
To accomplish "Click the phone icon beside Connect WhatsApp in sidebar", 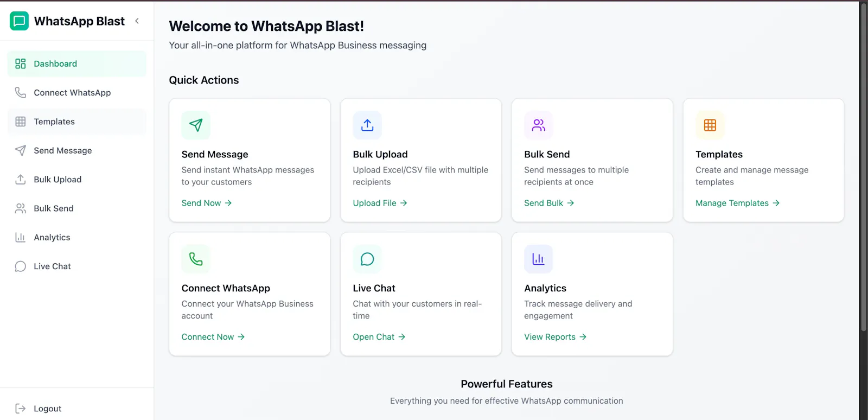I will [21, 93].
